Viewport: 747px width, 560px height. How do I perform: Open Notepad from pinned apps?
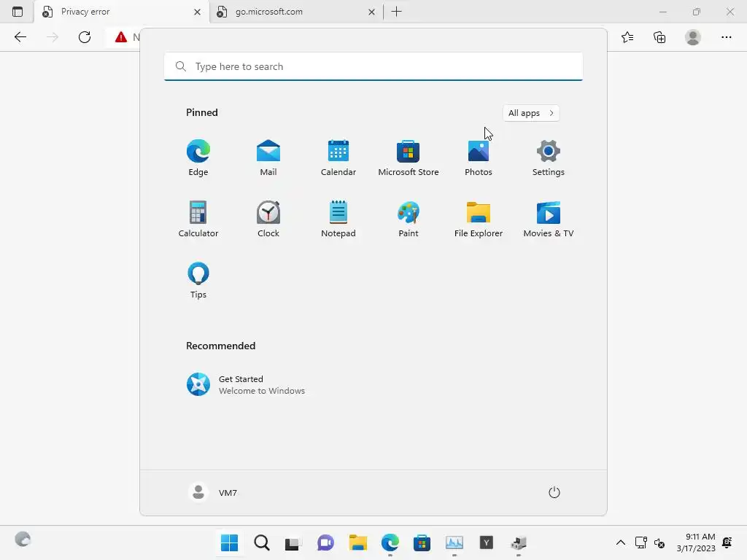pos(338,219)
